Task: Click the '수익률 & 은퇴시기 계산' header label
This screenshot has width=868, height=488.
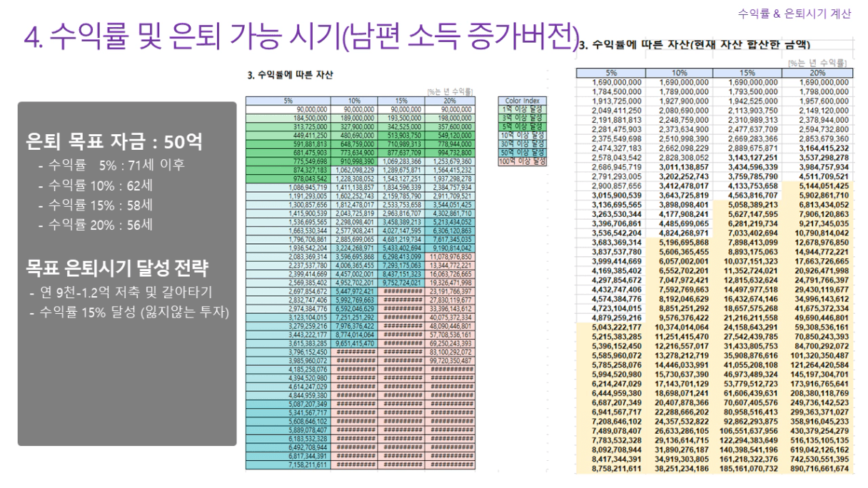Action: coord(794,14)
